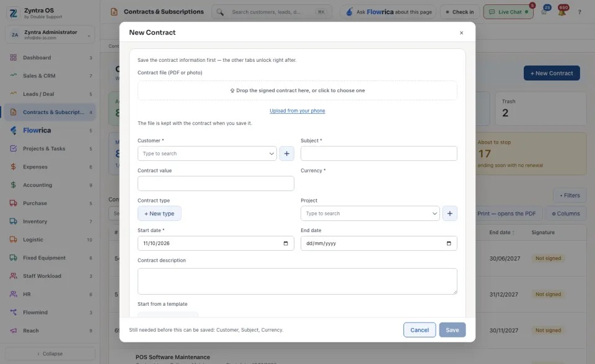
Task: Click the Start date field 11/10/2026
Action: 216,243
